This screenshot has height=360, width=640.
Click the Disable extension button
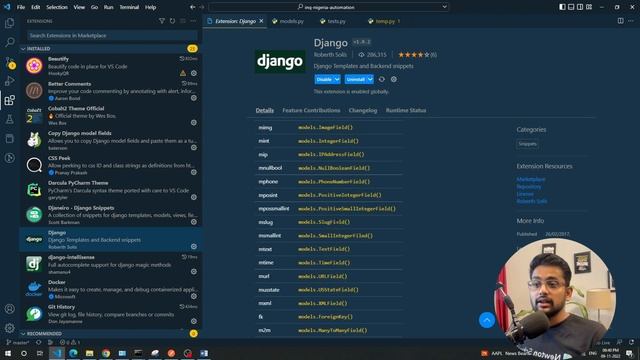click(x=324, y=79)
